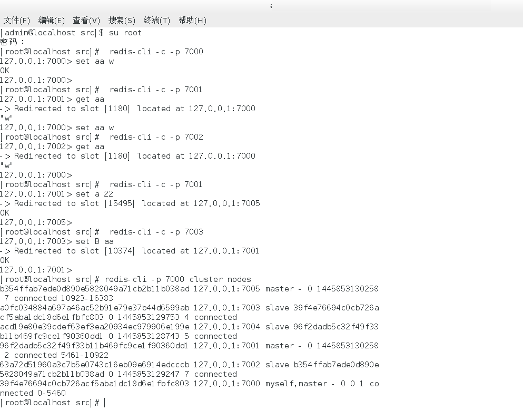Click the "myself,master" flag text
523x420 pixels.
[296, 384]
